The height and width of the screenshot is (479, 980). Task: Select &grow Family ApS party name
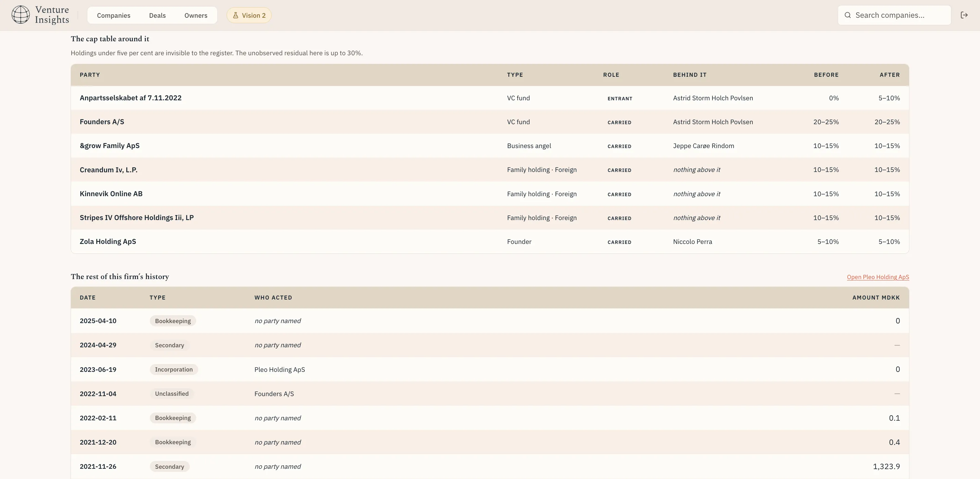pyautogui.click(x=110, y=146)
